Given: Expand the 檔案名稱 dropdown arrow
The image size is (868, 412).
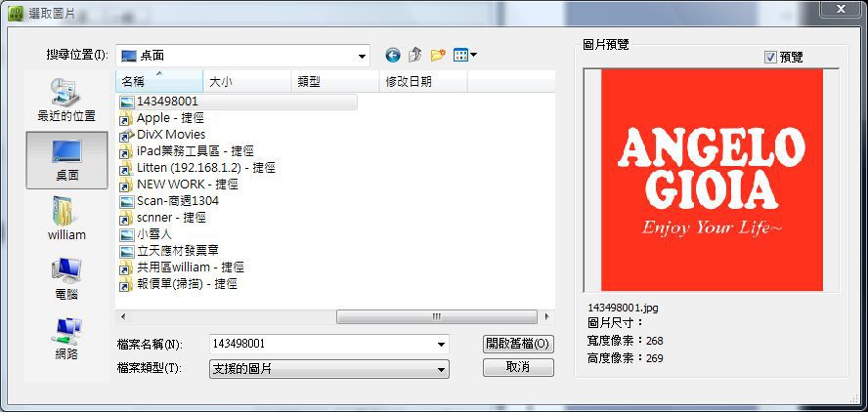Looking at the screenshot, I should click(x=441, y=344).
